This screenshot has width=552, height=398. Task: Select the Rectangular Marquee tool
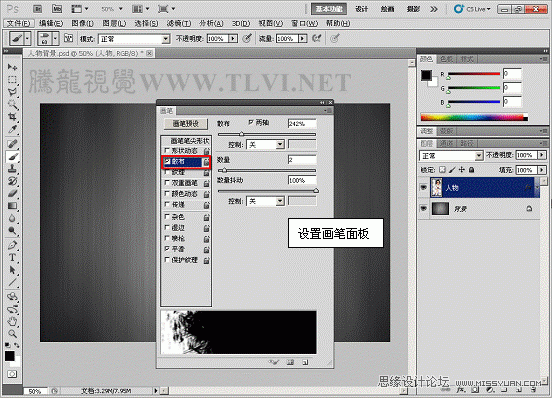coord(12,79)
